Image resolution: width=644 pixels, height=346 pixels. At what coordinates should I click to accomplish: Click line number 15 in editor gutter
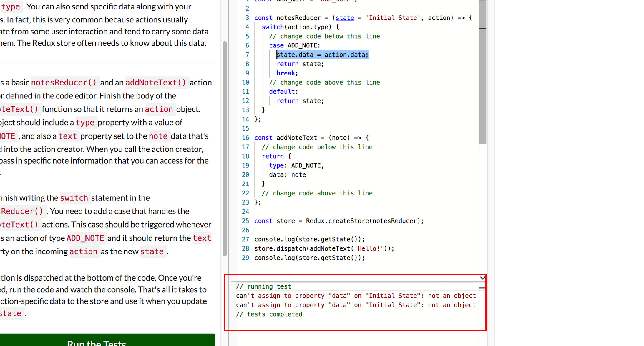pos(245,128)
